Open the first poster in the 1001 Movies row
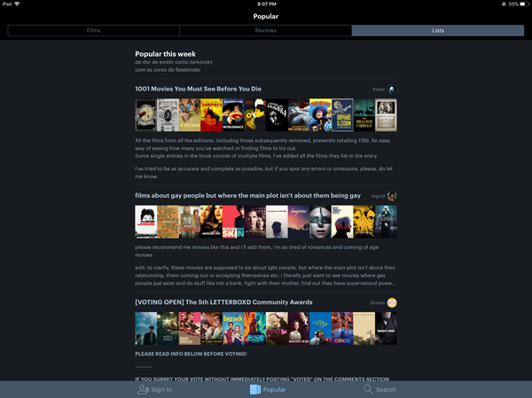The width and height of the screenshot is (532, 398). point(146,115)
